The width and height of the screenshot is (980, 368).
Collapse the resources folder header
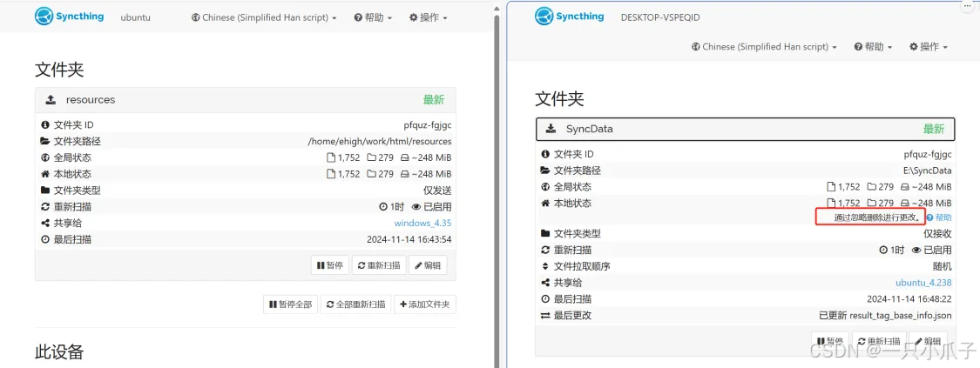tap(246, 100)
